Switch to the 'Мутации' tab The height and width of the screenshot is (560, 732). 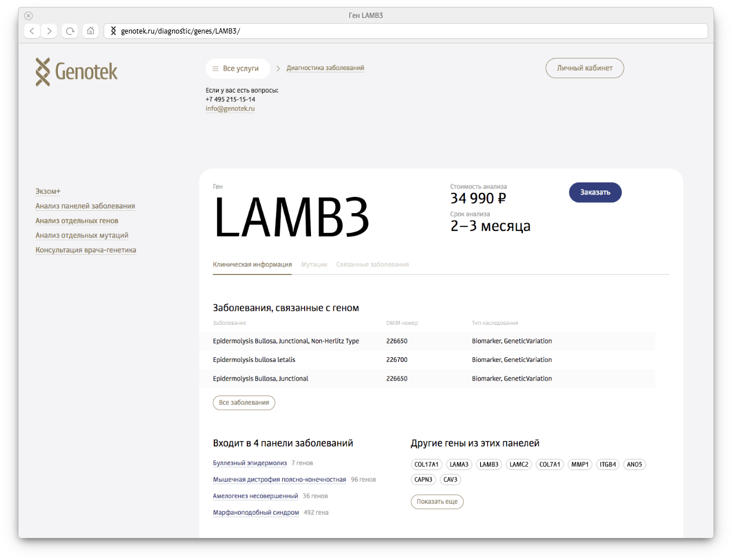pyautogui.click(x=314, y=265)
